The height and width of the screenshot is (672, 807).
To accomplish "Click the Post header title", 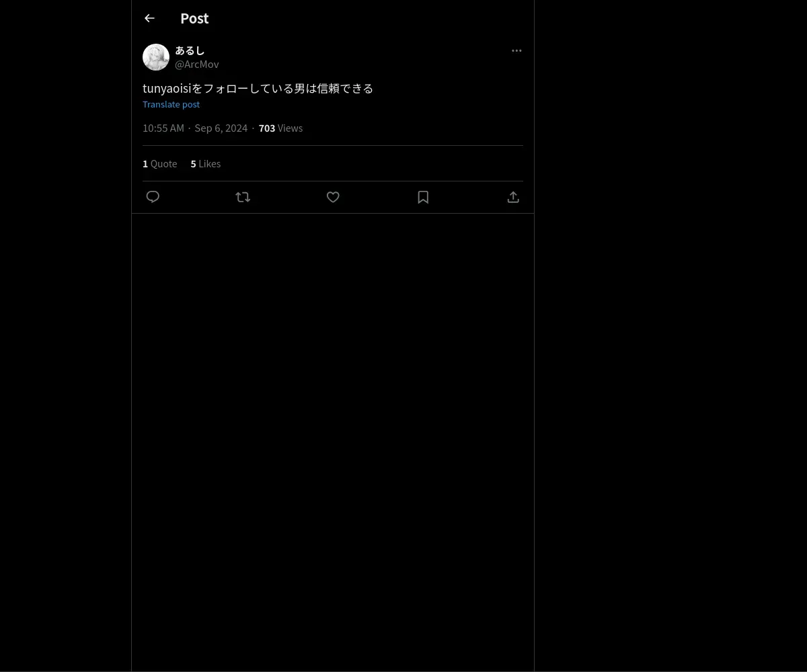I will pyautogui.click(x=194, y=18).
